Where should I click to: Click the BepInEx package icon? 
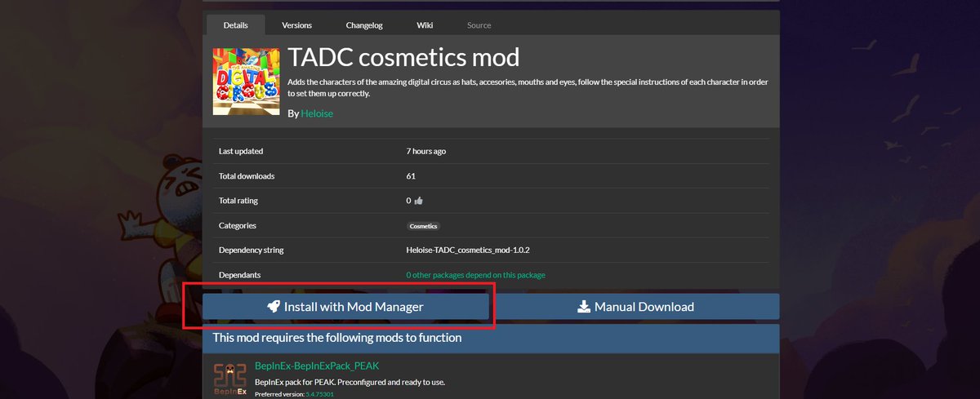[x=229, y=380]
